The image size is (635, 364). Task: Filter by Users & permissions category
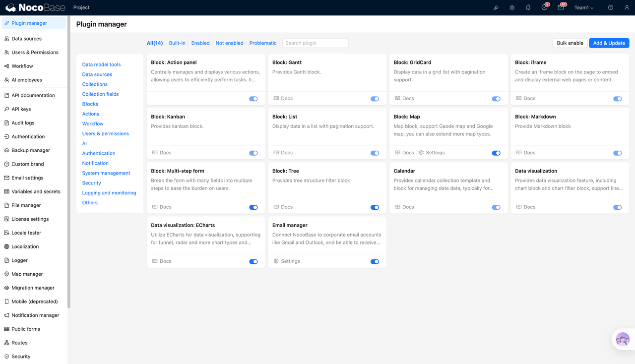pyautogui.click(x=106, y=133)
